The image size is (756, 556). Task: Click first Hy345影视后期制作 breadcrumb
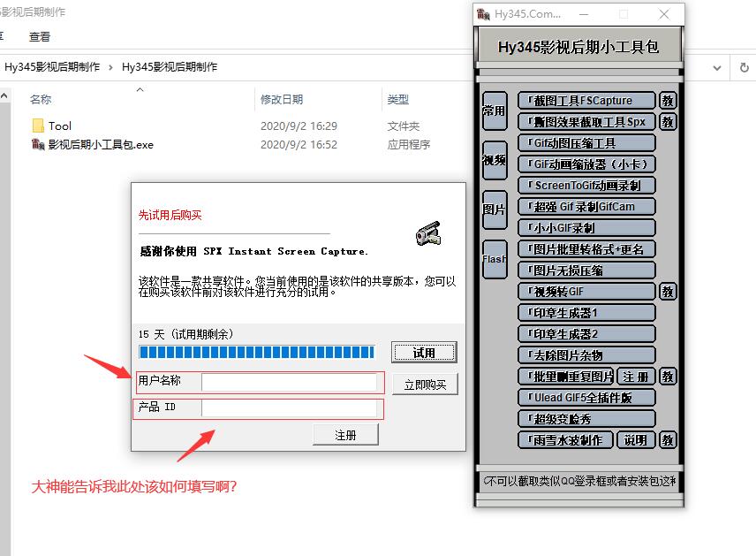pos(52,66)
